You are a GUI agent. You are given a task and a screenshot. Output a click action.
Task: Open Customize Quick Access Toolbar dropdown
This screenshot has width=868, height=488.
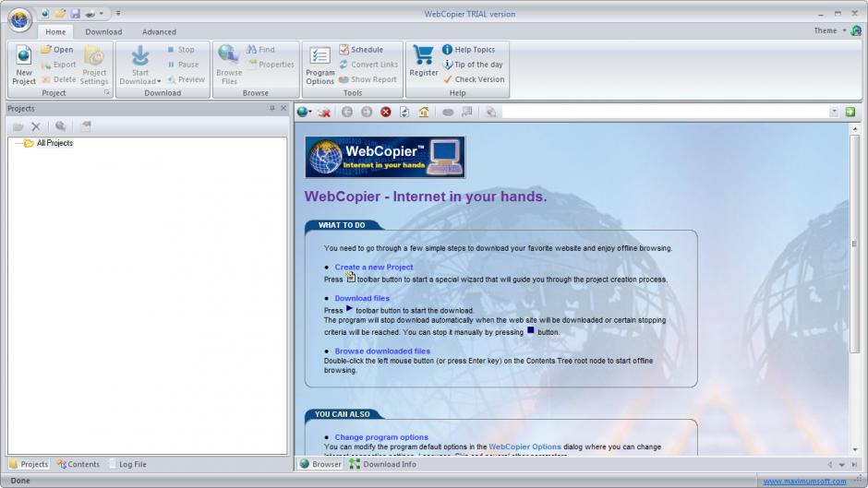(118, 13)
